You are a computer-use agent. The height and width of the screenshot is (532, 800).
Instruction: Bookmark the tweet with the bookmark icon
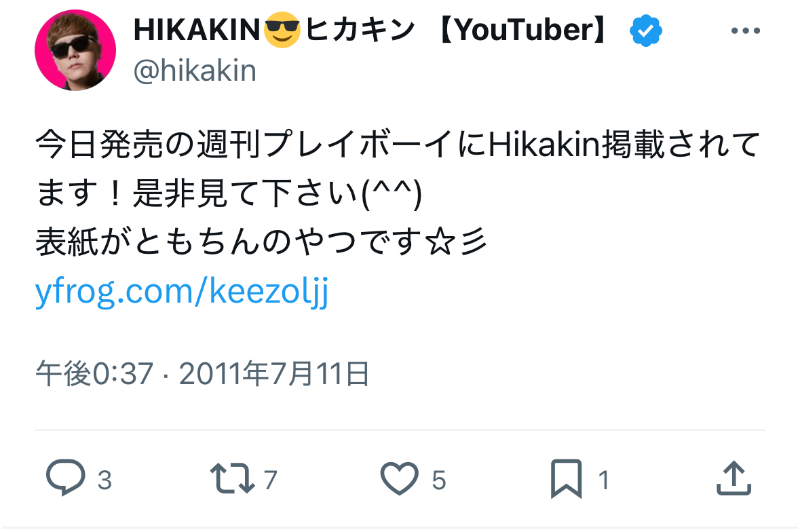point(566,478)
